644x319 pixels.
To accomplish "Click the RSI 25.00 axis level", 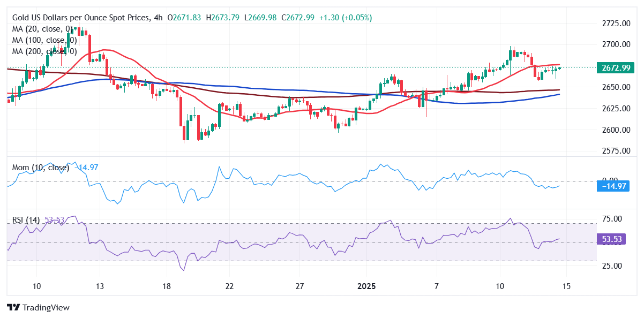I will coord(612,266).
